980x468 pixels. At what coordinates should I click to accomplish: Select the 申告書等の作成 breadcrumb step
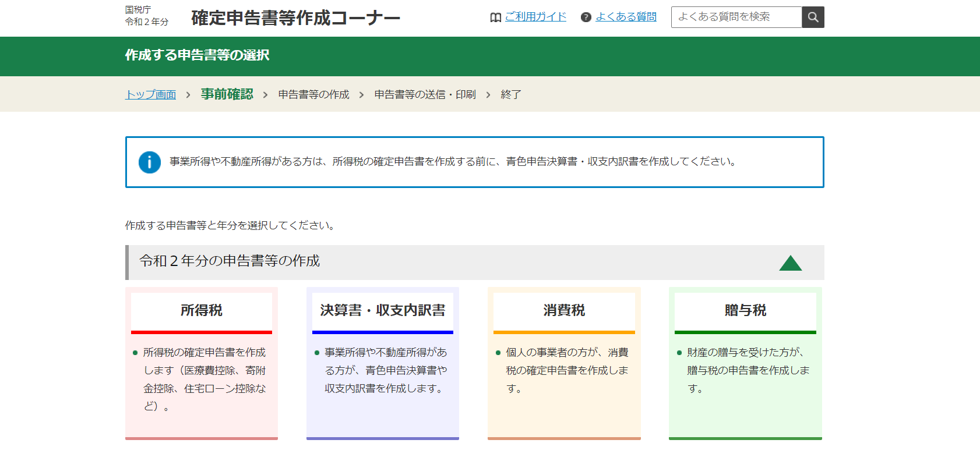[x=313, y=94]
